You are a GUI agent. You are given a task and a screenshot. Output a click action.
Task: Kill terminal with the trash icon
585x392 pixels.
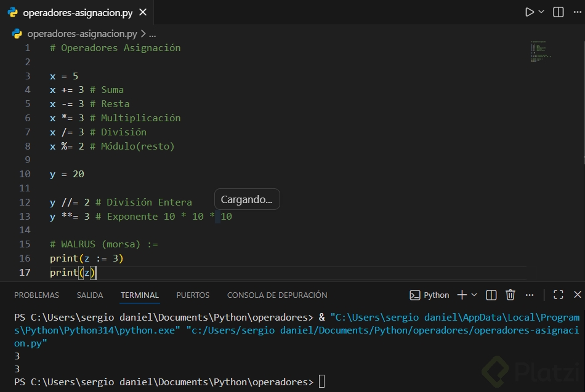pos(510,295)
